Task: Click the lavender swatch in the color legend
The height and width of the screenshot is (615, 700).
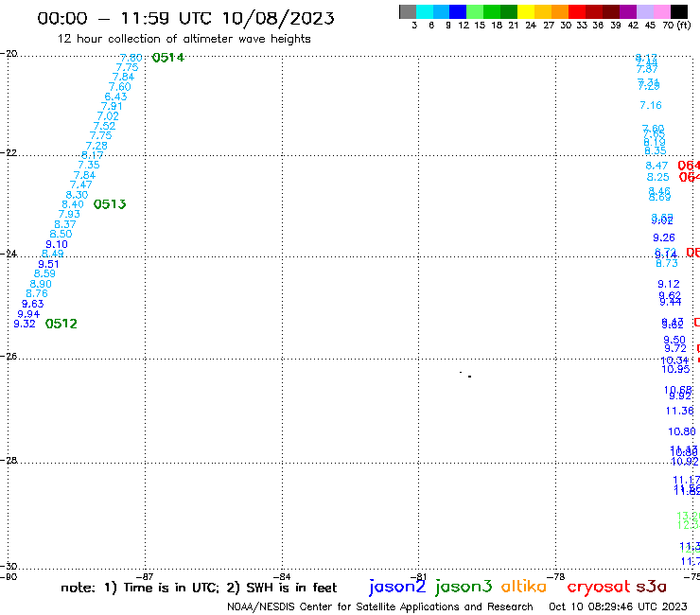Action: pyautogui.click(x=645, y=11)
